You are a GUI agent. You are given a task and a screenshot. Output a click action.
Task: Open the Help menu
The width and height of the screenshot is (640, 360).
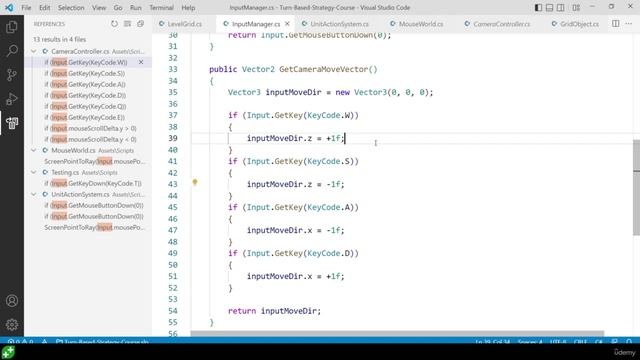[x=188, y=7]
